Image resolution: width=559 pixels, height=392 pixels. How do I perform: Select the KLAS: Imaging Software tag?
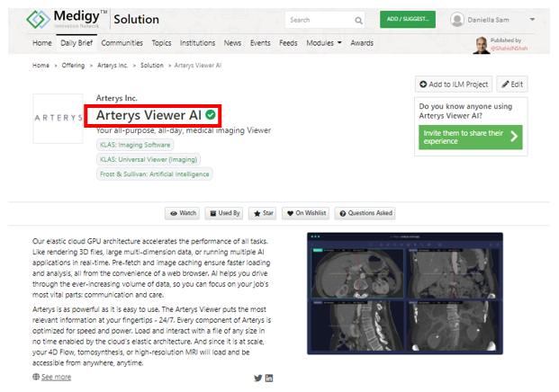pos(135,145)
